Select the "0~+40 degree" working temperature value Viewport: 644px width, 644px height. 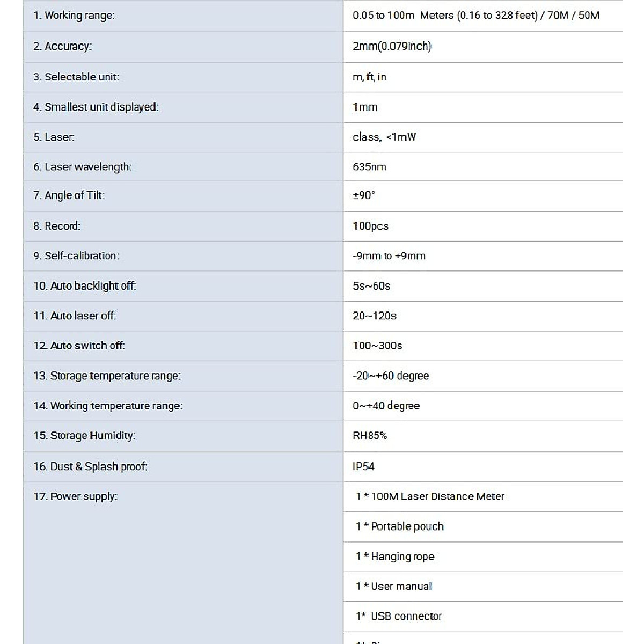pos(386,406)
